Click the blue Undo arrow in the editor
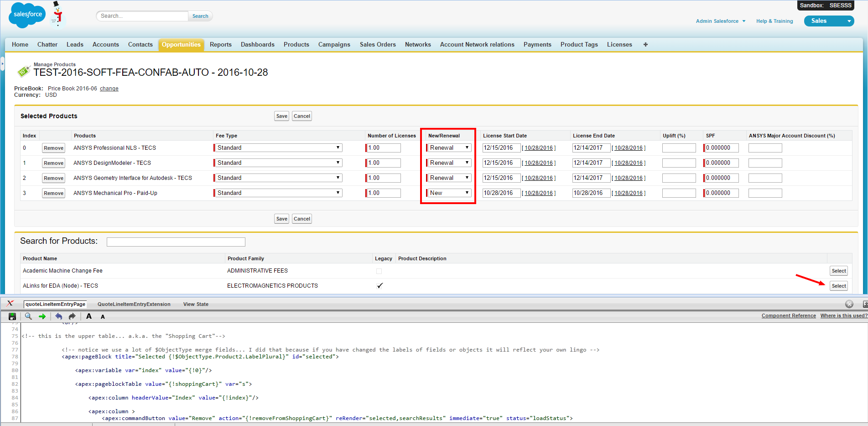Image resolution: width=868 pixels, height=426 pixels. [59, 316]
